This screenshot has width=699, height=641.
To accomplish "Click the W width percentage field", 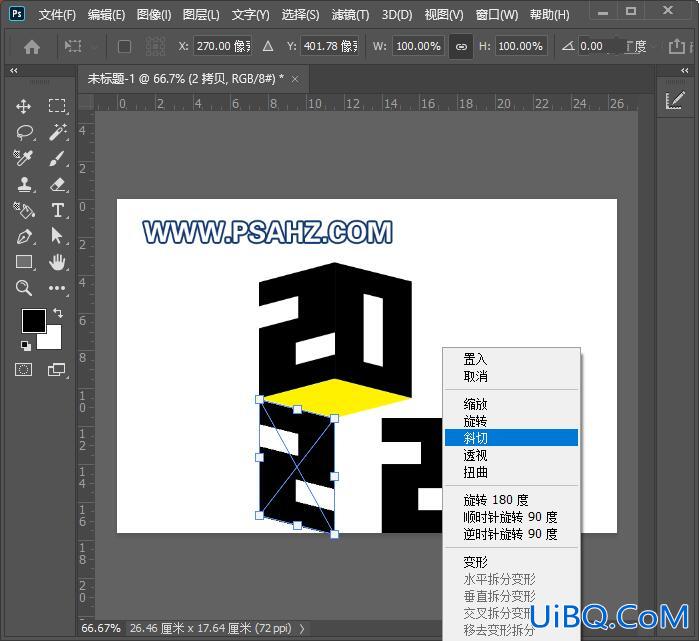I will tap(418, 46).
